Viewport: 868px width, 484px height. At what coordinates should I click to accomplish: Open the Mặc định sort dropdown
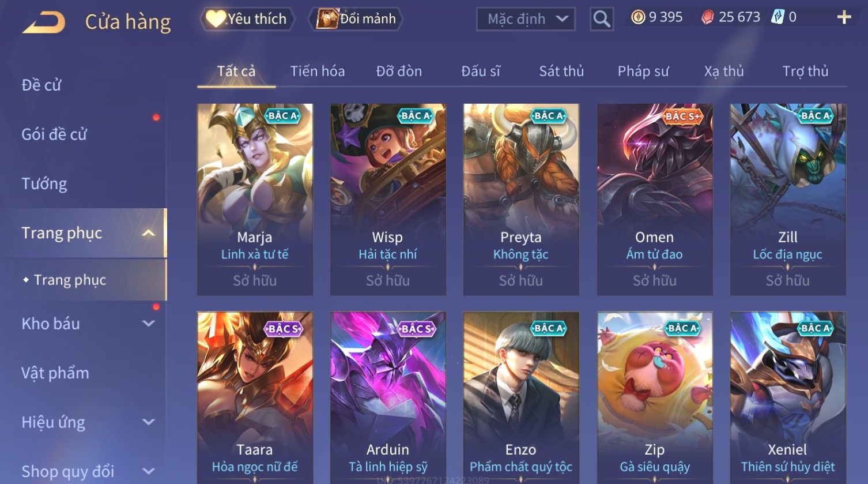(x=526, y=19)
